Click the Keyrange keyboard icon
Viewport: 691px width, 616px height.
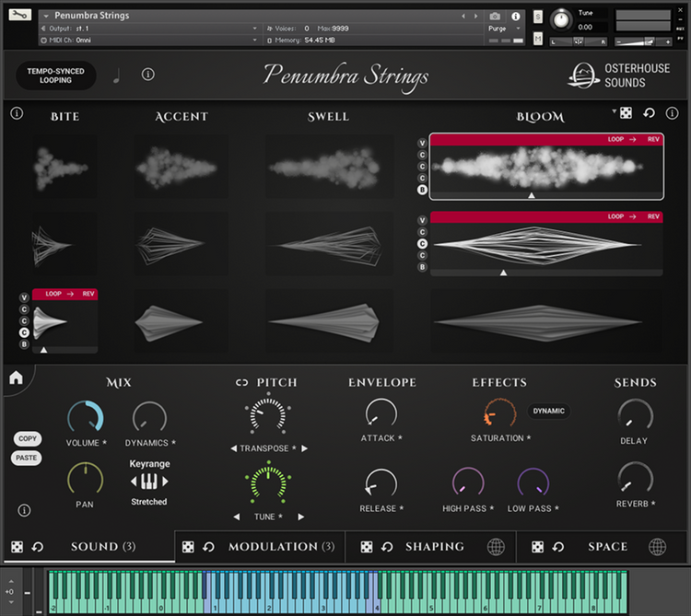(x=149, y=482)
